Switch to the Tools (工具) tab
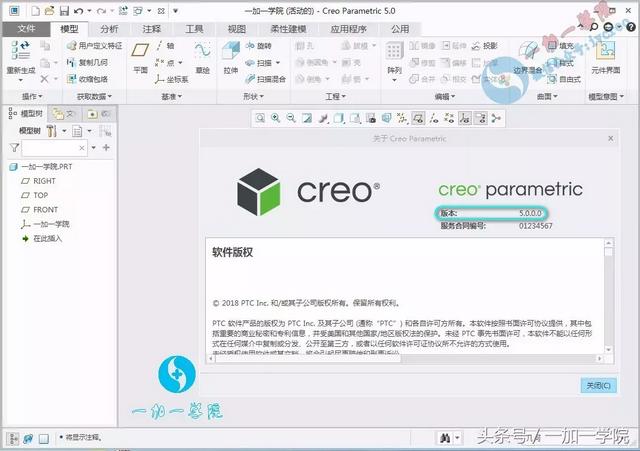Screen dimensions: 640x451 (194, 29)
